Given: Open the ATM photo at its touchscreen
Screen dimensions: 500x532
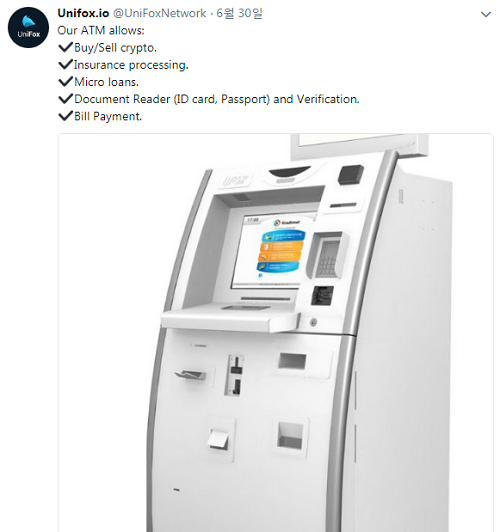Looking at the screenshot, I should pos(275,250).
